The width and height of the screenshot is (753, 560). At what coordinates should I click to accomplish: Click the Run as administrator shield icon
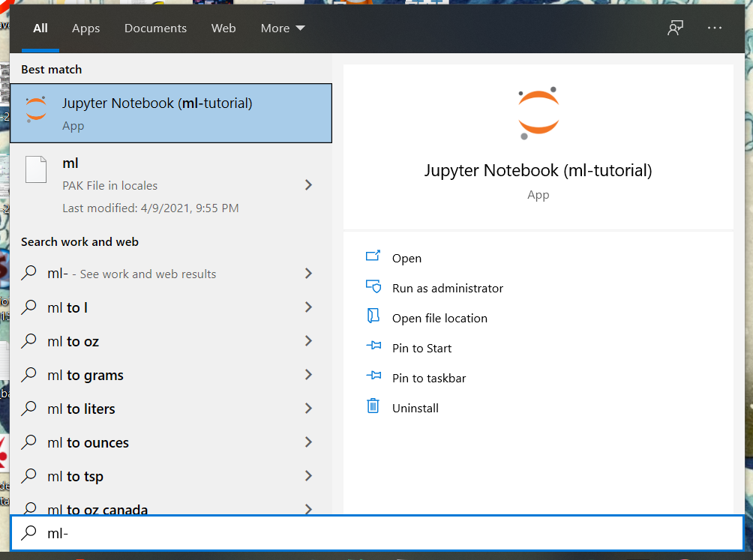point(373,286)
